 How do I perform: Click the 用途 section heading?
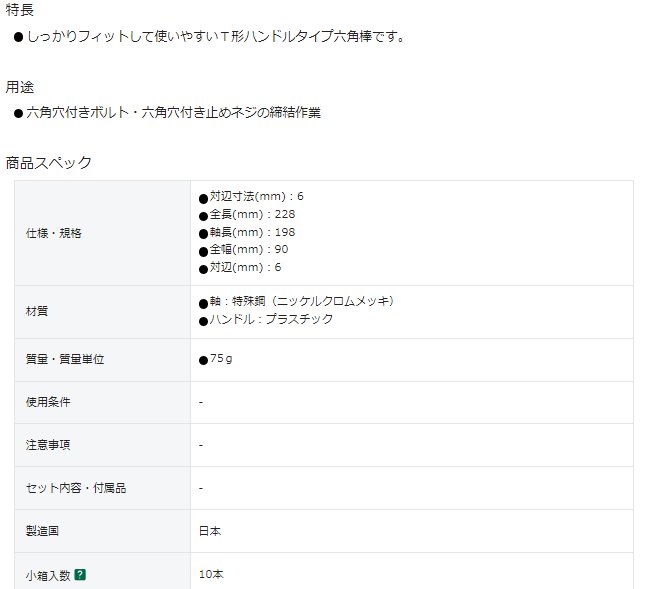click(x=21, y=87)
